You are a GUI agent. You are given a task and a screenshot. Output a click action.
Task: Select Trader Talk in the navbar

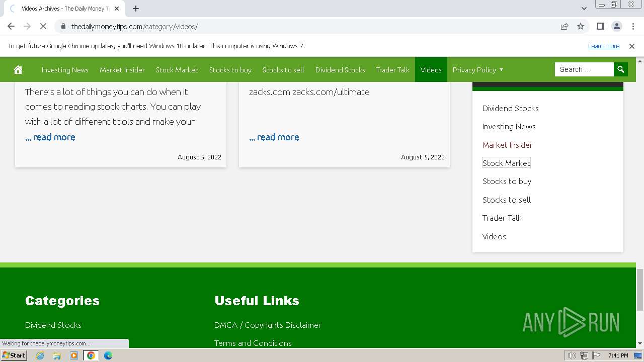(392, 70)
